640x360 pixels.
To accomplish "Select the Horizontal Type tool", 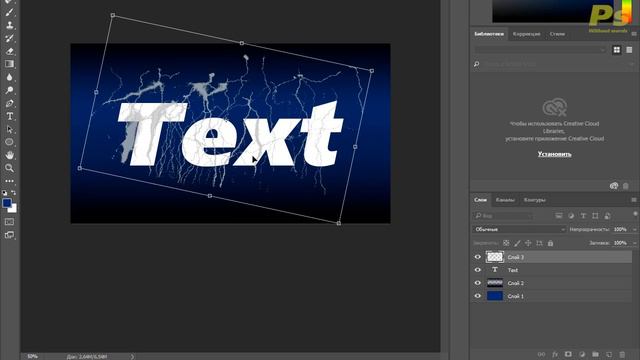I will pyautogui.click(x=9, y=116).
